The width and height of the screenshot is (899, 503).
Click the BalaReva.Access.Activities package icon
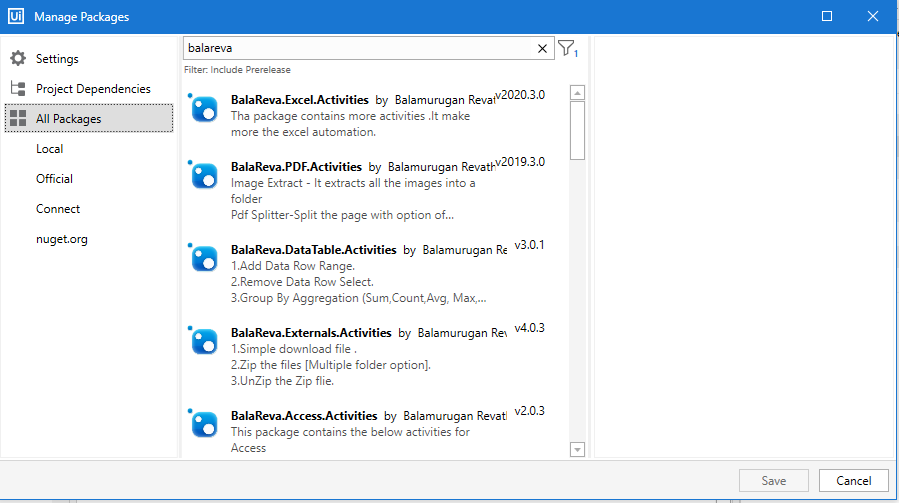click(204, 425)
